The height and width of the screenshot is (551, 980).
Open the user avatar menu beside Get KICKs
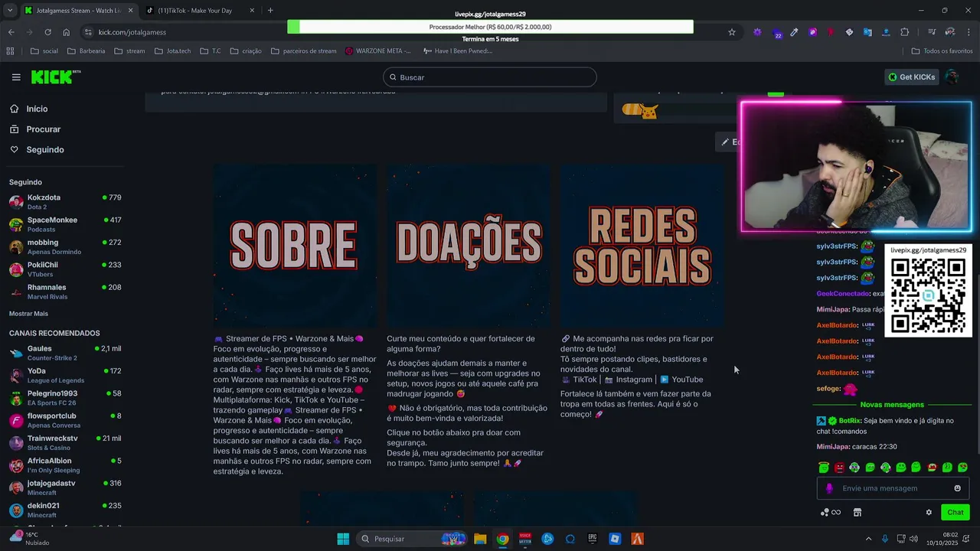(x=952, y=77)
